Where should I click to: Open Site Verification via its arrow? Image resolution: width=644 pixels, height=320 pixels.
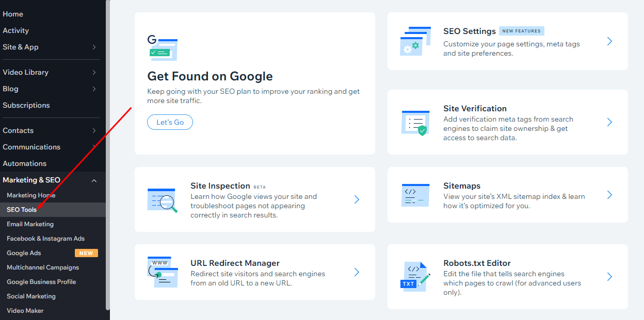[x=609, y=122]
